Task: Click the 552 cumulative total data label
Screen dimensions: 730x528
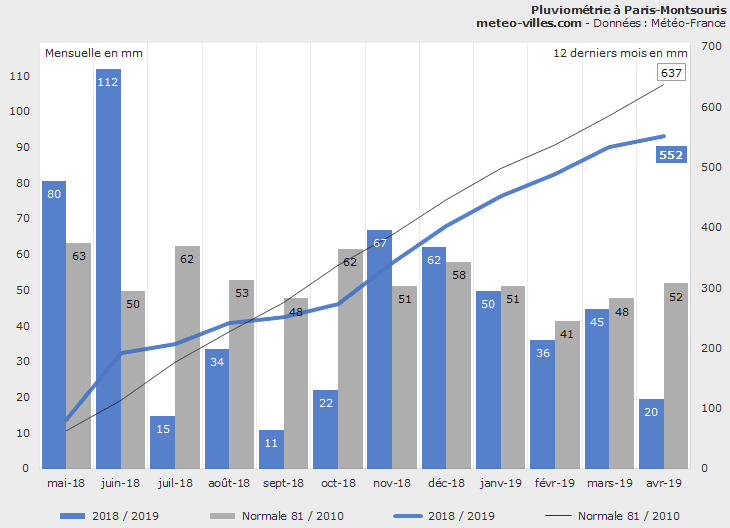Action: tap(671, 154)
